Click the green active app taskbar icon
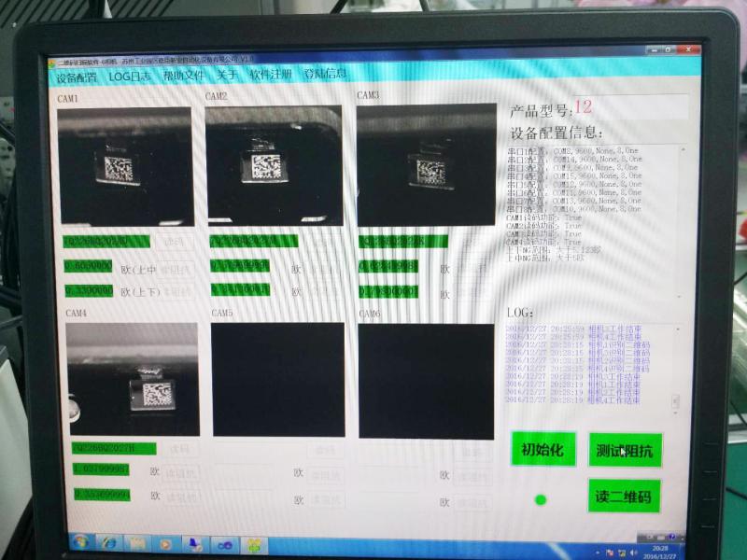747x560 pixels. click(x=254, y=545)
